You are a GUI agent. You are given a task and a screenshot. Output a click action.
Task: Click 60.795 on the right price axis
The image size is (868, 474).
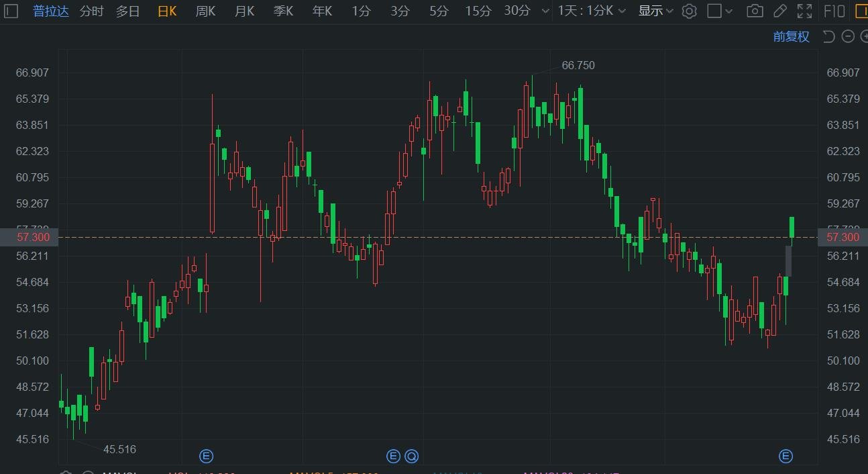pyautogui.click(x=843, y=177)
